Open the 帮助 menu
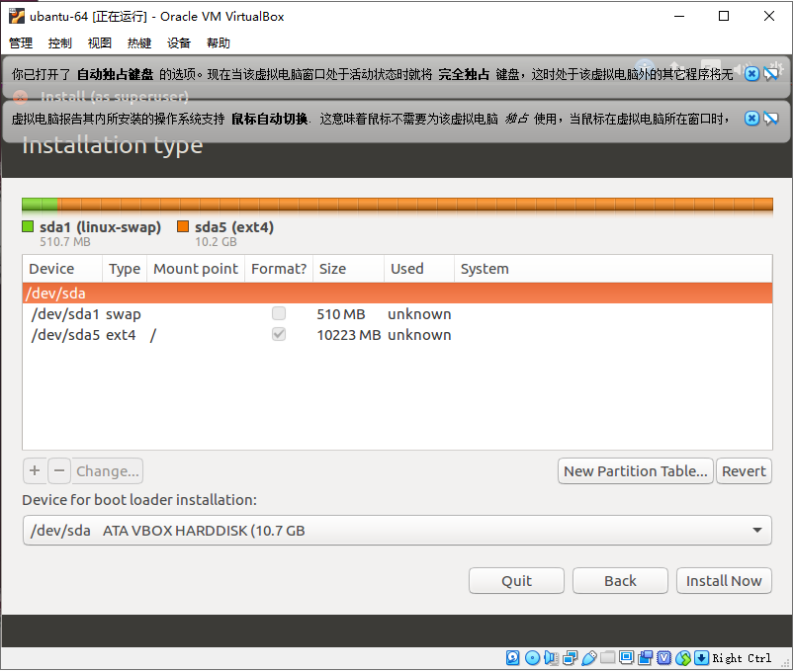Image resolution: width=794 pixels, height=672 pixels. point(219,42)
